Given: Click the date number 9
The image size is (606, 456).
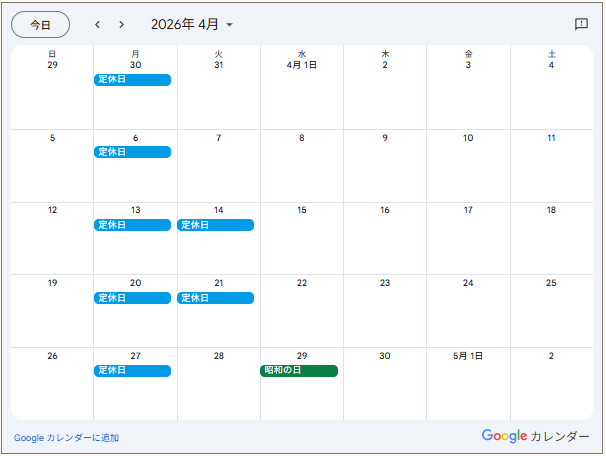Looking at the screenshot, I should click(x=385, y=138).
